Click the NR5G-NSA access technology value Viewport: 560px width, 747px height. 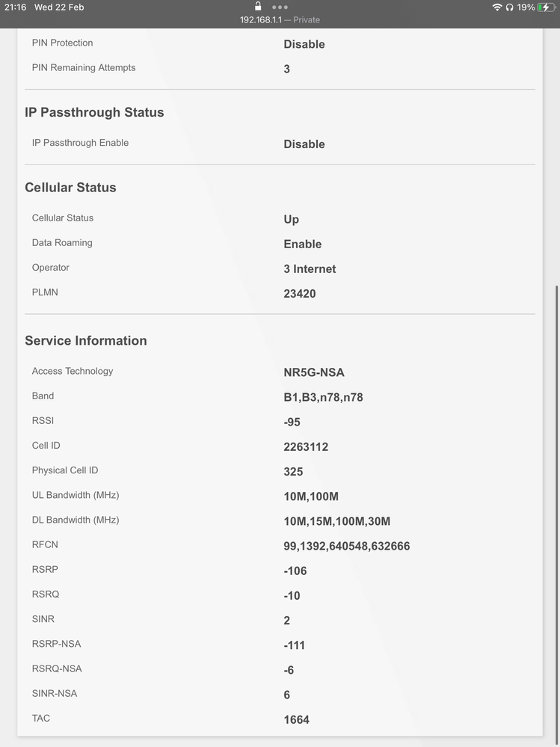click(x=314, y=372)
